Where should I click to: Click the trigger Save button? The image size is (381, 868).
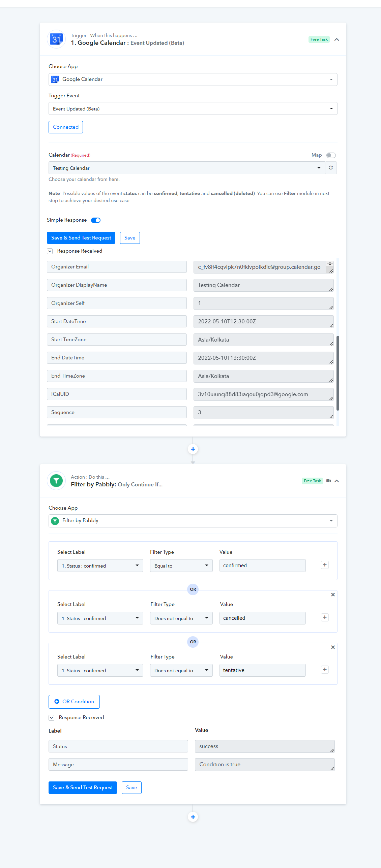pyautogui.click(x=130, y=238)
